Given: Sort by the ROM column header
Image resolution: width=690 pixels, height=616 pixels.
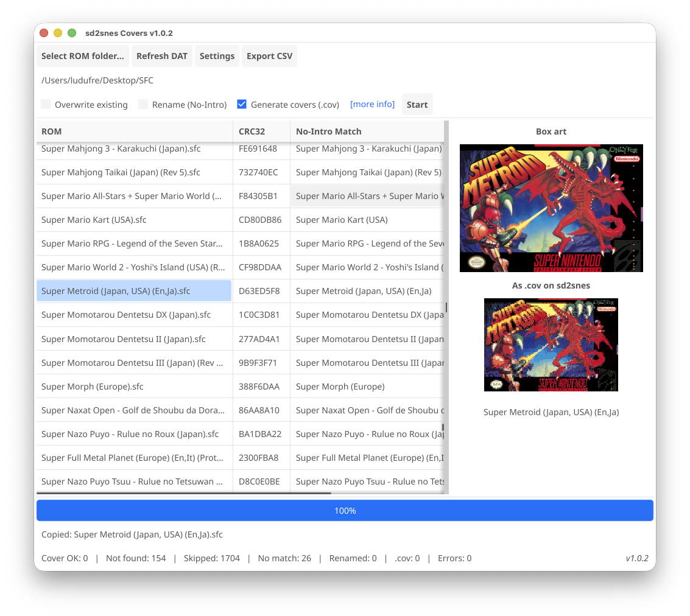Looking at the screenshot, I should (134, 131).
